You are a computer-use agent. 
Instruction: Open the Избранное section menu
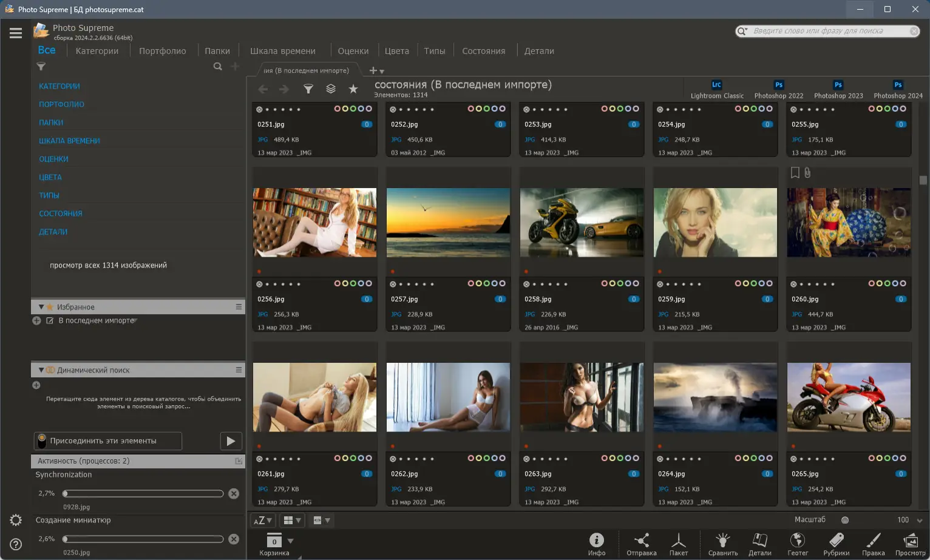click(x=239, y=307)
